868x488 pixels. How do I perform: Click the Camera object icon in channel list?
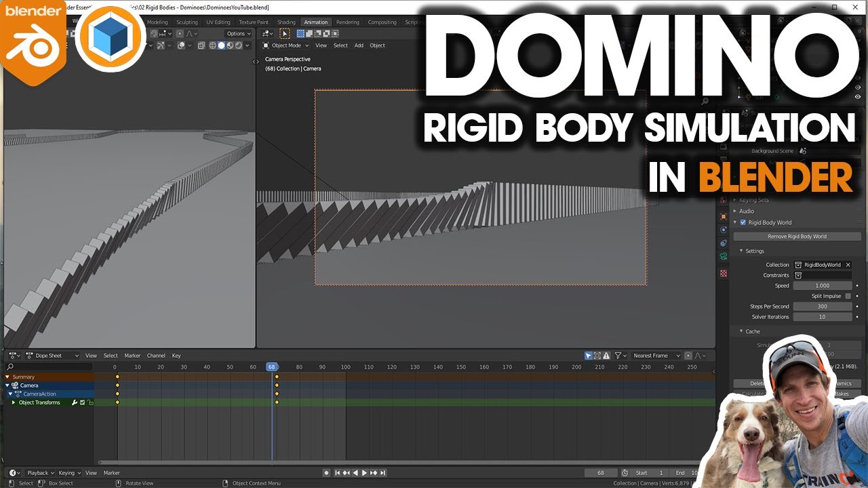click(14, 385)
